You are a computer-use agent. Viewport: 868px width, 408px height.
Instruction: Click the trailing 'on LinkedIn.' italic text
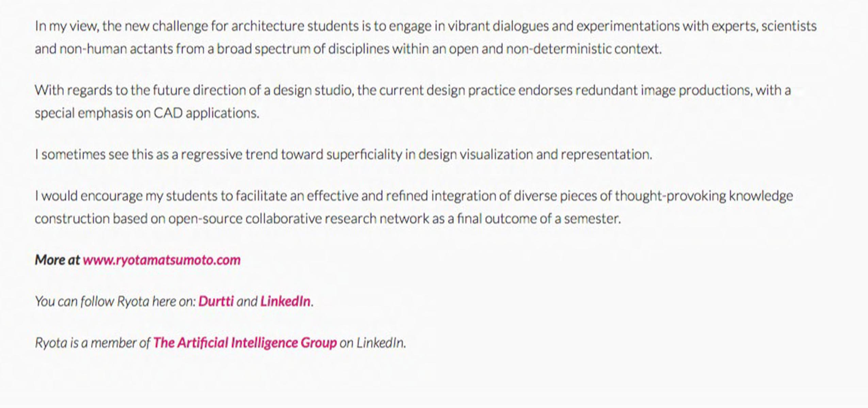(x=372, y=343)
